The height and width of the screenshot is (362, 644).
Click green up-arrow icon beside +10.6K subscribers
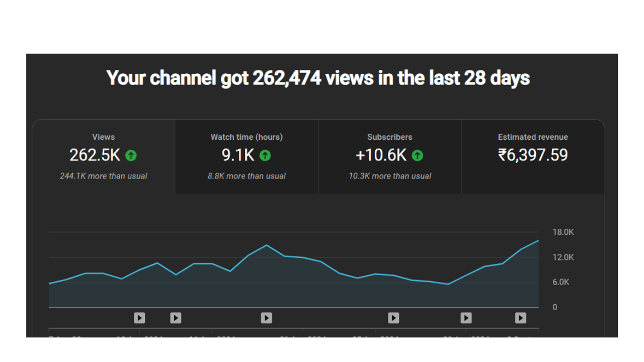click(x=417, y=156)
